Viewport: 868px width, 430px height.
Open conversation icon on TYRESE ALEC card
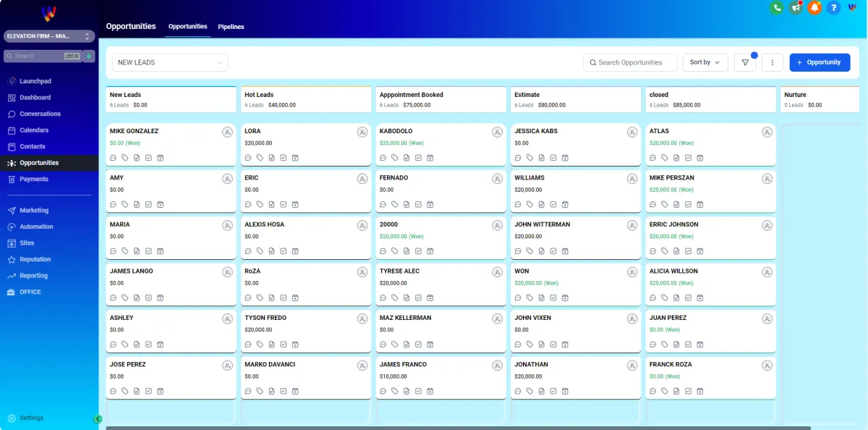[x=383, y=298]
